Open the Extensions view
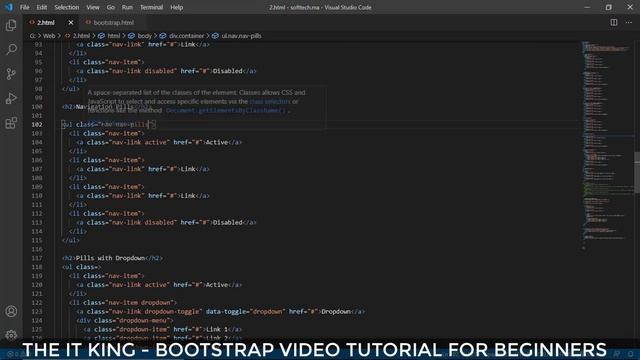 click(11, 123)
